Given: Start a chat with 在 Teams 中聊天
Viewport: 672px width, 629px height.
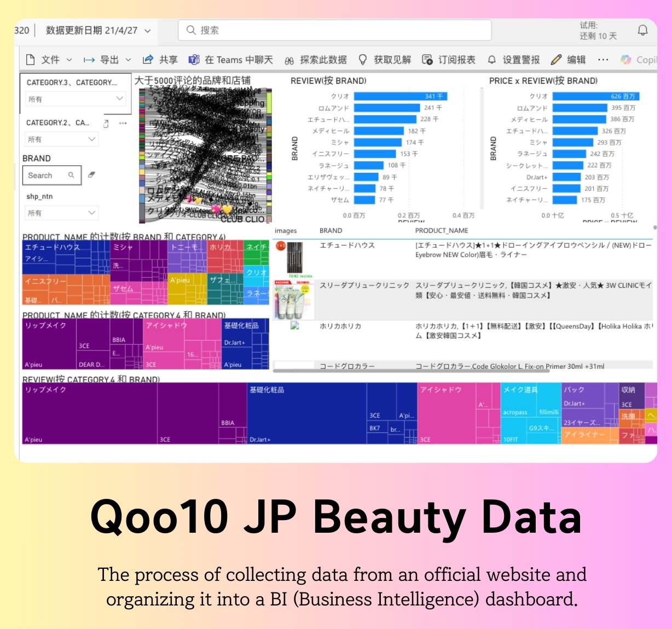Looking at the screenshot, I should [x=231, y=60].
